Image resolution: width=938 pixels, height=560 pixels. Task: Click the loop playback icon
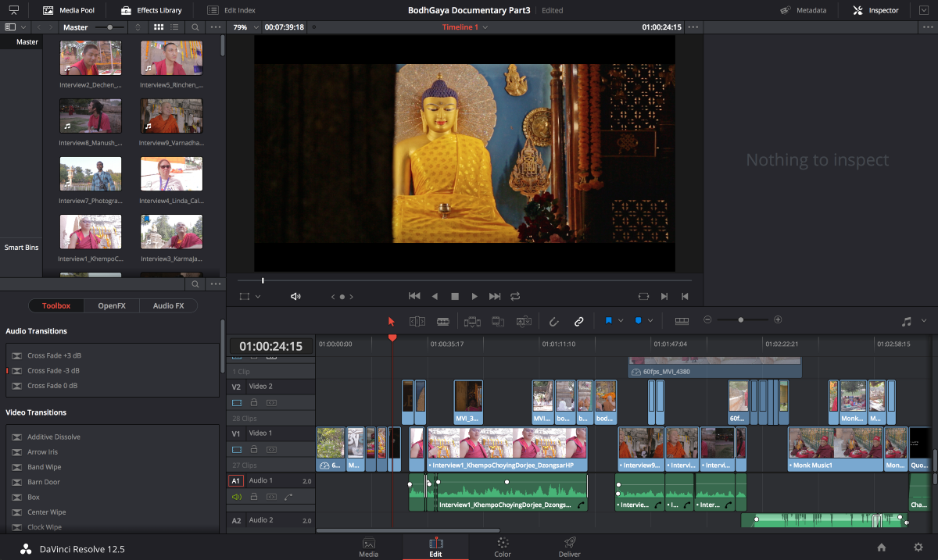(x=515, y=297)
